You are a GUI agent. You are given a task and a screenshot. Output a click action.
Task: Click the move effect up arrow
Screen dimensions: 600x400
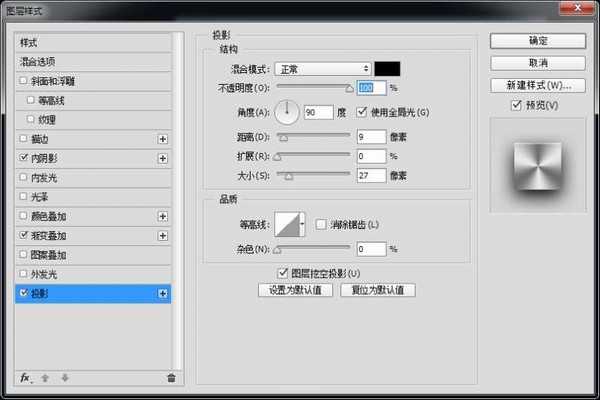pyautogui.click(x=47, y=378)
